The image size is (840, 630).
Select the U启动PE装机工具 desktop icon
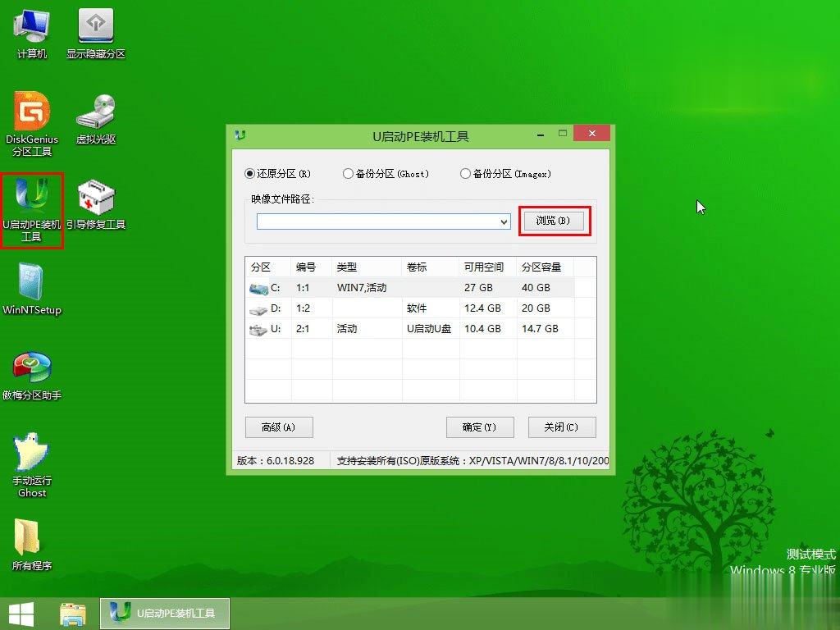(32, 211)
